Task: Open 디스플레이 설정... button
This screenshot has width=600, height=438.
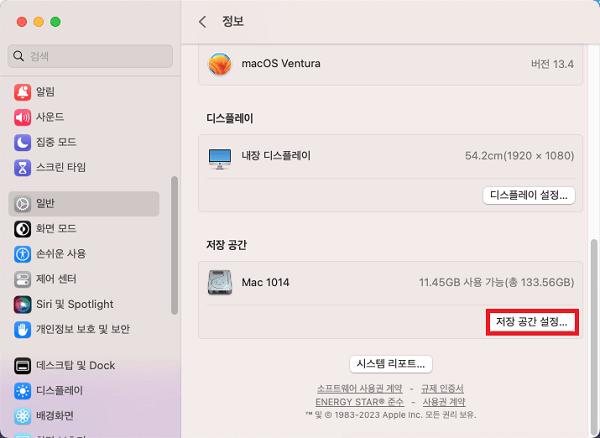Action: (529, 195)
